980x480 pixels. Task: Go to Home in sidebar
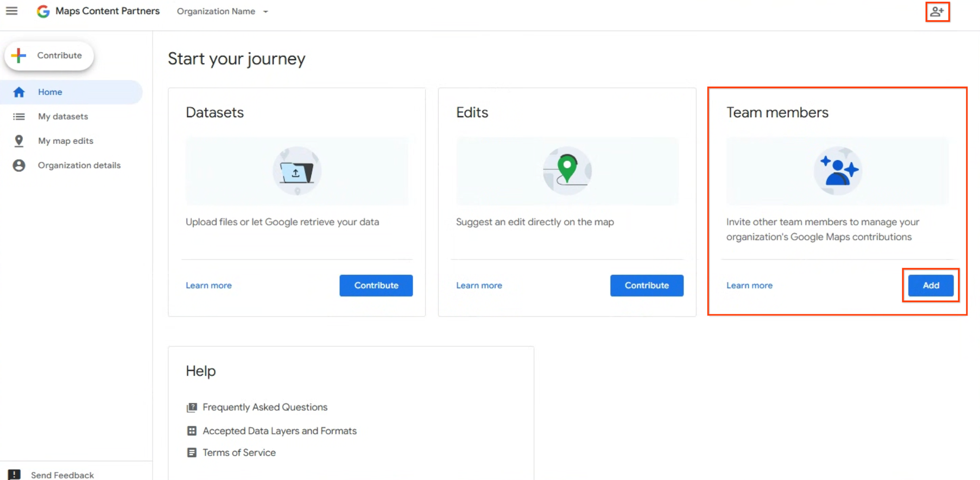pos(71,92)
